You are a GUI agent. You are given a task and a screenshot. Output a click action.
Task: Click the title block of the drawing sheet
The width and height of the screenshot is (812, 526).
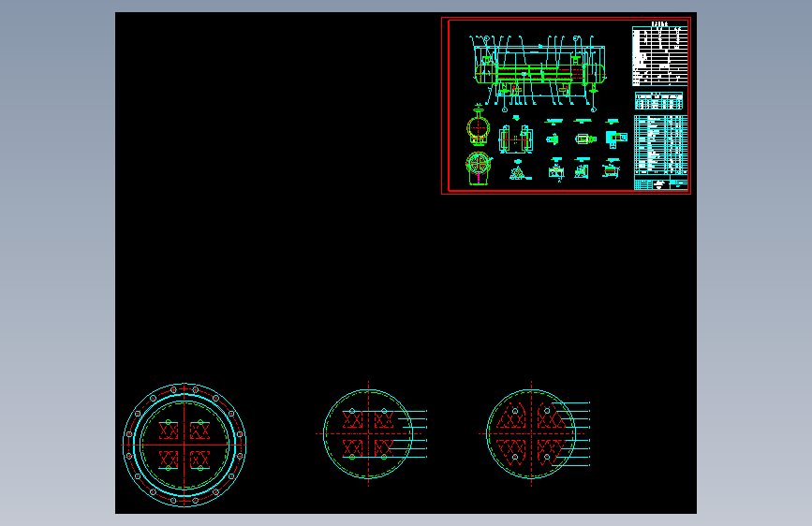coord(661,183)
